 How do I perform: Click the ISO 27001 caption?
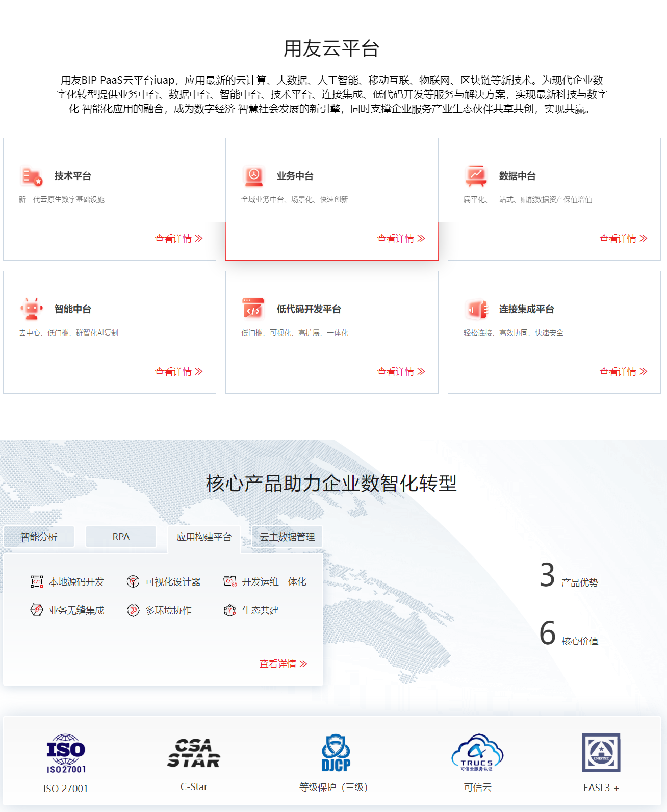pos(66,789)
